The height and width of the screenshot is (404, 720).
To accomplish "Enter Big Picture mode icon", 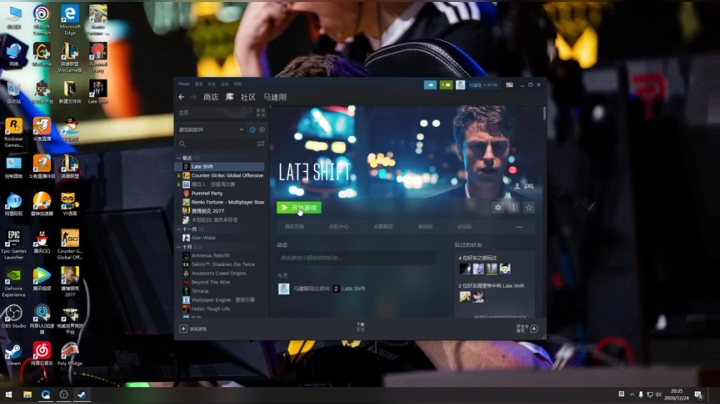I will [x=509, y=85].
